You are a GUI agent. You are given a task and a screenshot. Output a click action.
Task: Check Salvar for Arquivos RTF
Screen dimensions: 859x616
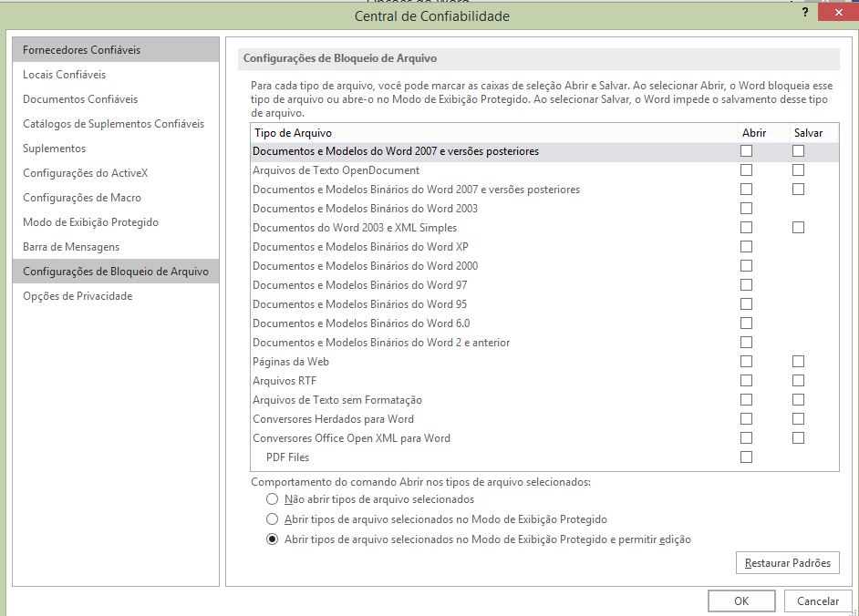(798, 381)
